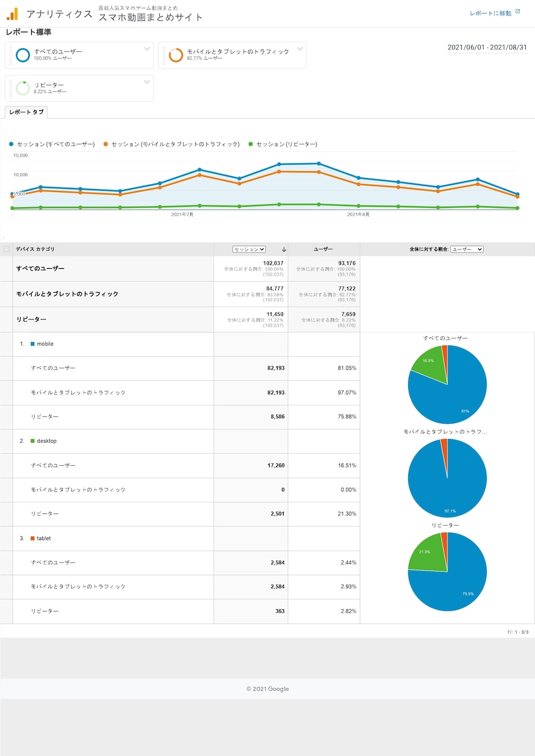The width and height of the screenshot is (535, 756).
Task: Toggle legend セッション (すべてのユーザー)
Action: (52, 144)
